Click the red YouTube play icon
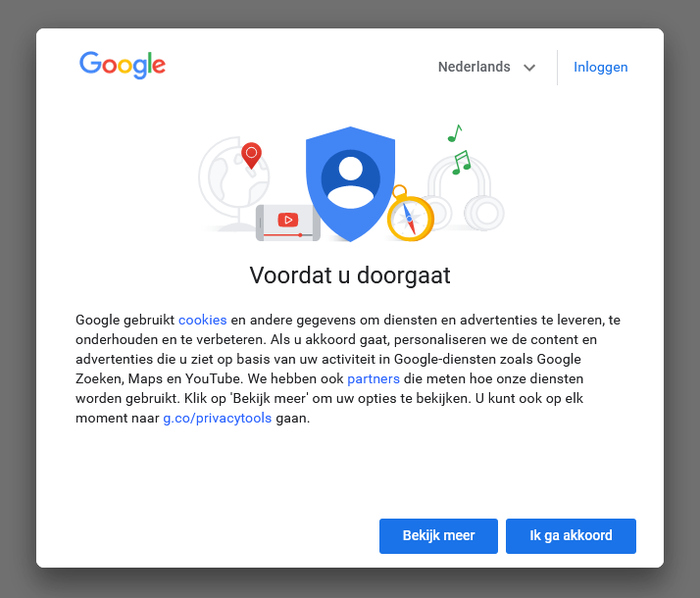The image size is (700, 598). 288,220
